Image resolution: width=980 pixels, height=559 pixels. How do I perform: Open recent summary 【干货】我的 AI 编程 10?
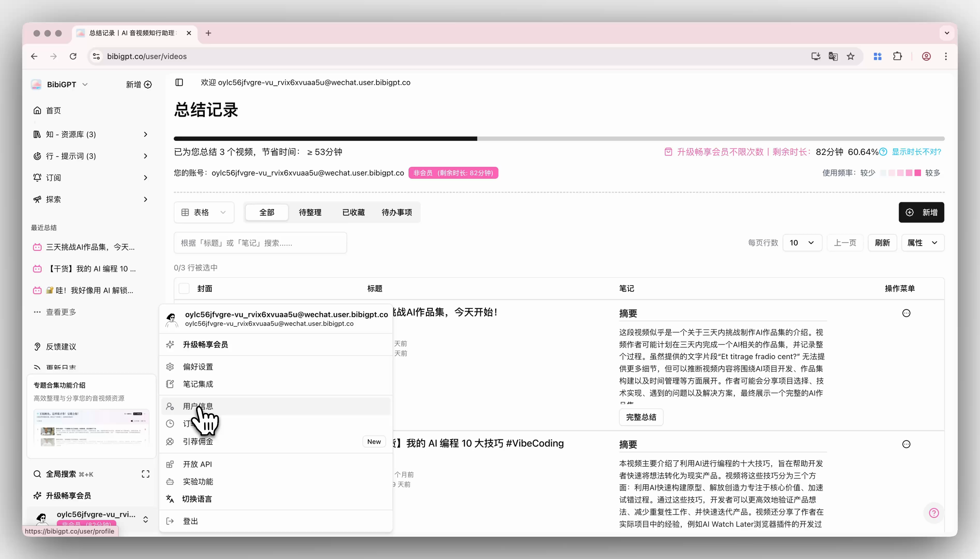84,269
